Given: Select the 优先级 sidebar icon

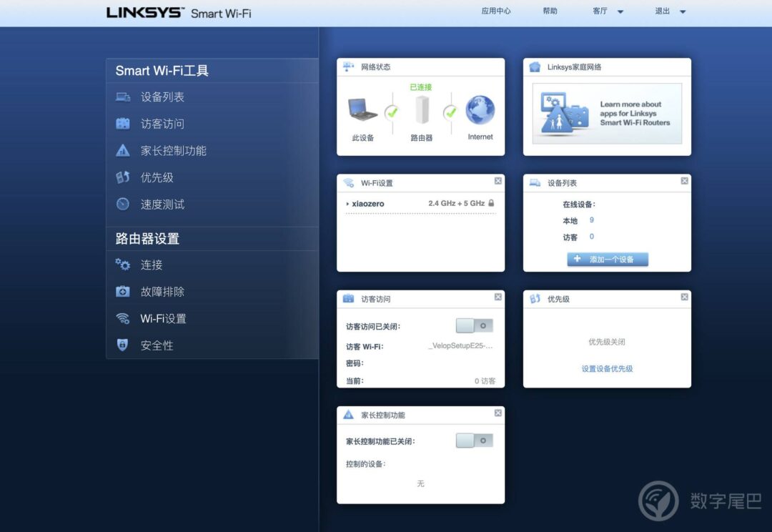Looking at the screenshot, I should pyautogui.click(x=123, y=177).
